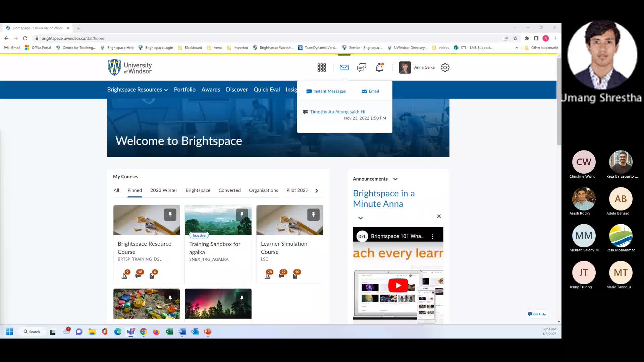Open quizzes badge 10 on Learner Simulation Course
Image resolution: width=644 pixels, height=362 pixels.
[x=296, y=274]
